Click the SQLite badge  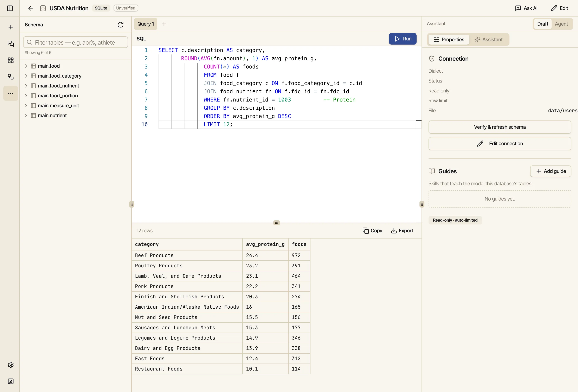pos(101,8)
